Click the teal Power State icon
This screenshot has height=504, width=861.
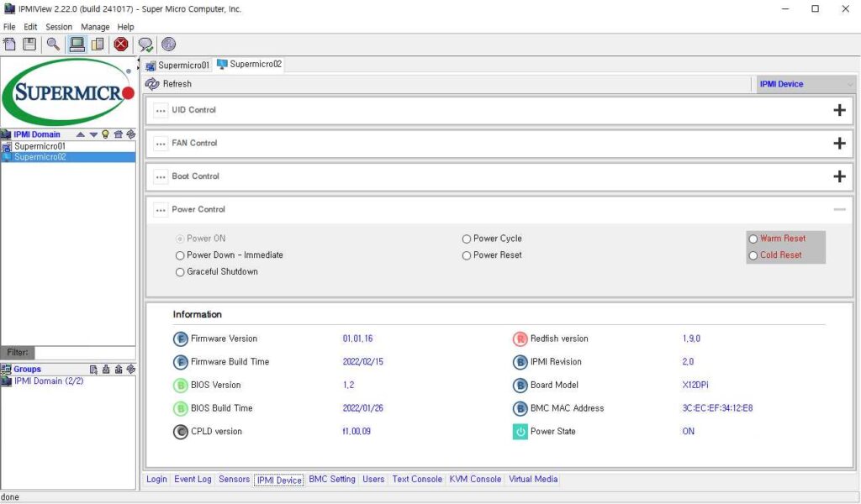(x=520, y=432)
